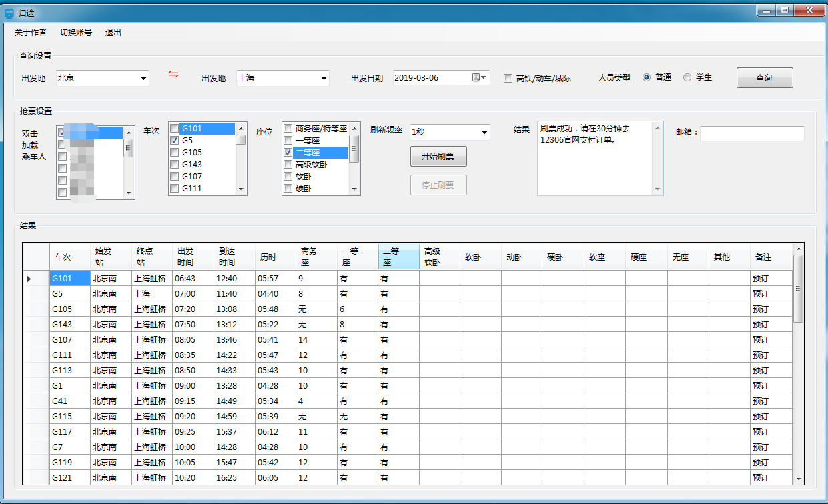Uncheck the G5 train checkbox
828x504 pixels.
point(174,140)
